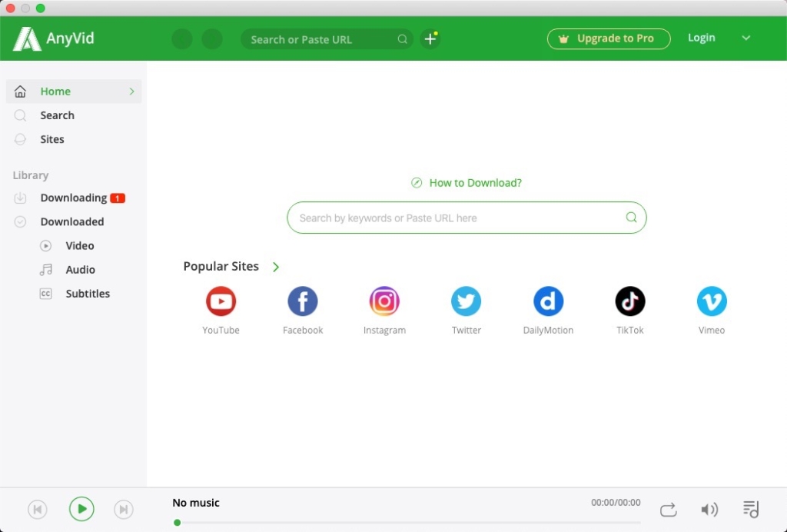Skip to previous track in player
787x532 pixels.
coord(38,510)
